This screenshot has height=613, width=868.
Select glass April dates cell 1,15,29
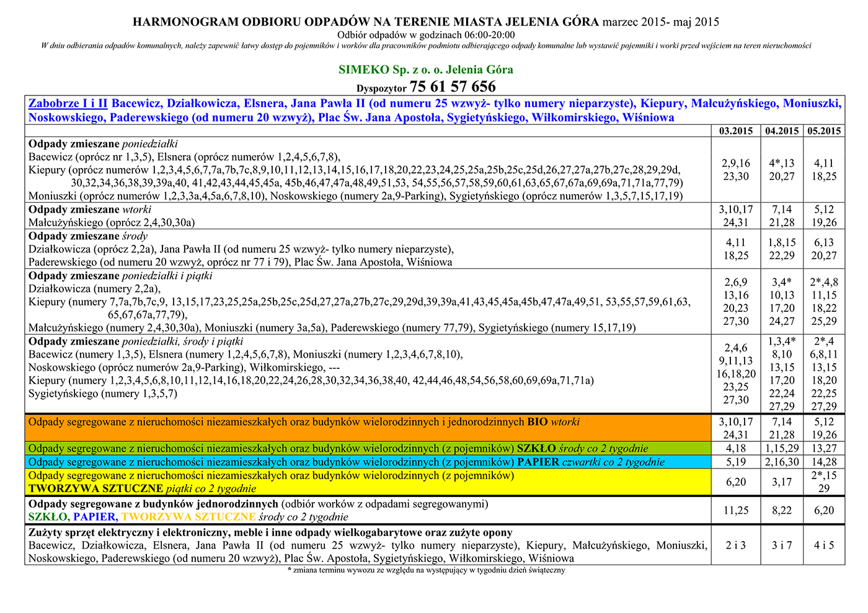click(x=782, y=448)
